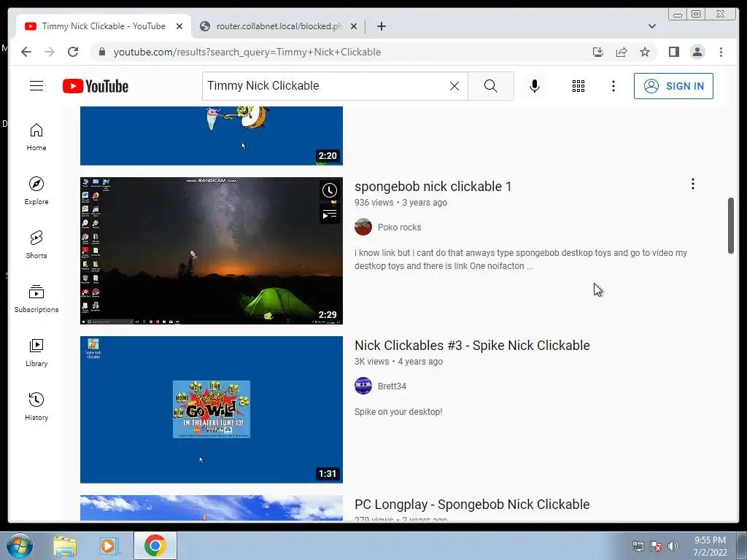
Task: Open the YouTube hamburger guide menu
Action: (x=36, y=86)
